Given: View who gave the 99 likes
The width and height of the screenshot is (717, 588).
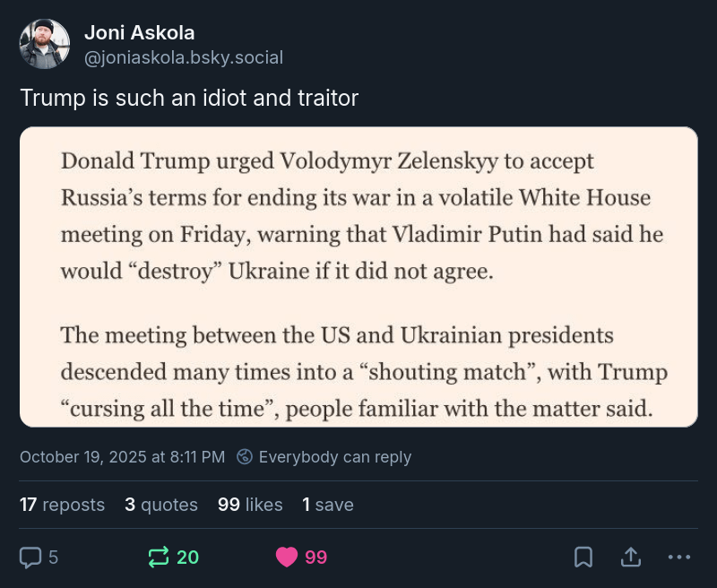Looking at the screenshot, I should pos(250,505).
